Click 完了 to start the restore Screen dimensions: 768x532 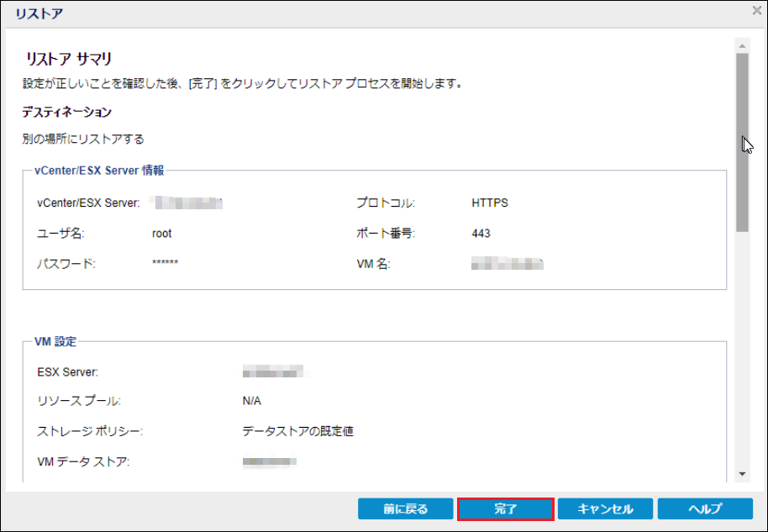coord(506,509)
